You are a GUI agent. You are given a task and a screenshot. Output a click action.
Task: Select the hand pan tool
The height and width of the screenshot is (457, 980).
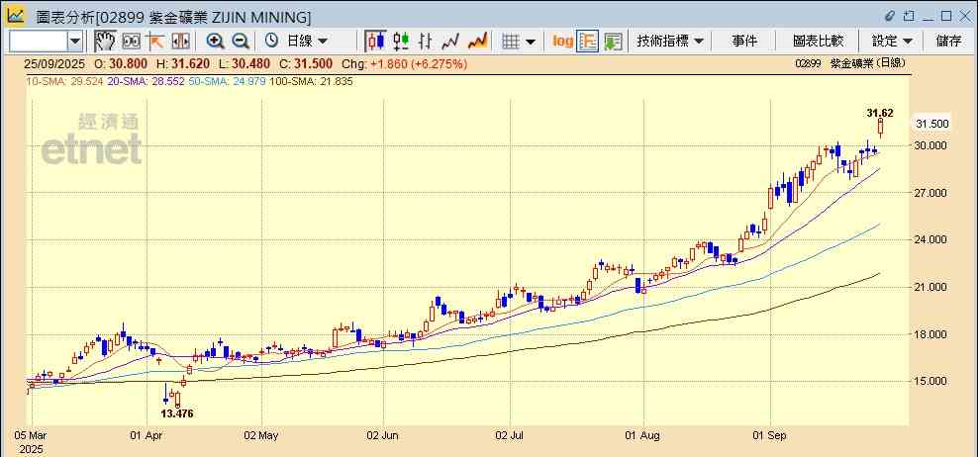(105, 42)
